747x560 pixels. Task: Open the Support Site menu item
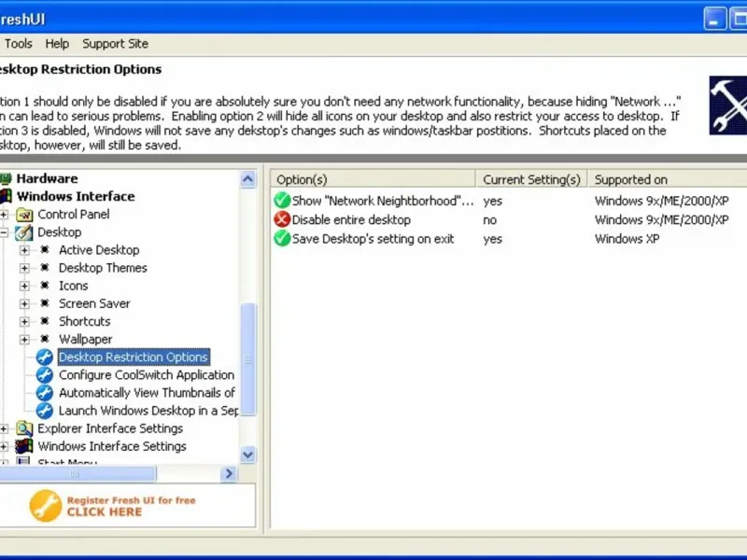[115, 44]
